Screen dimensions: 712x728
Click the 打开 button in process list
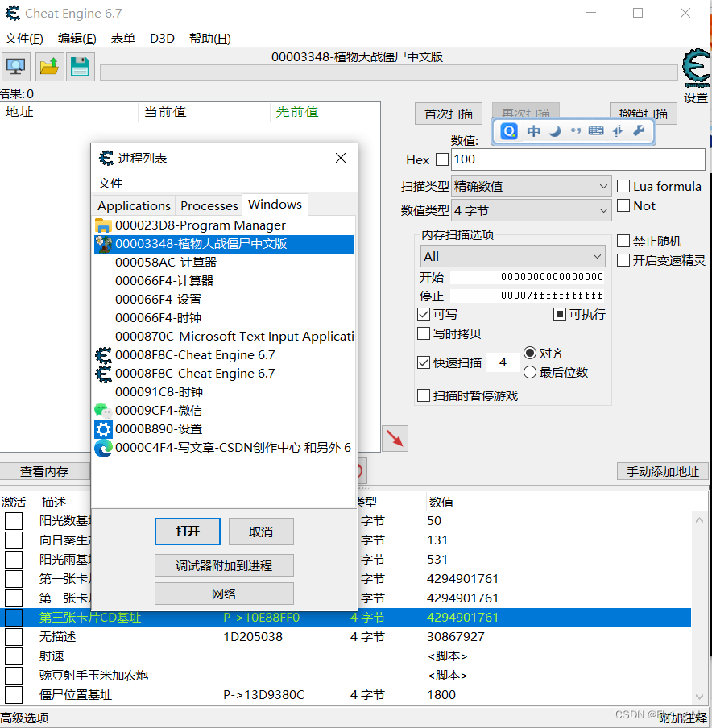tap(187, 532)
